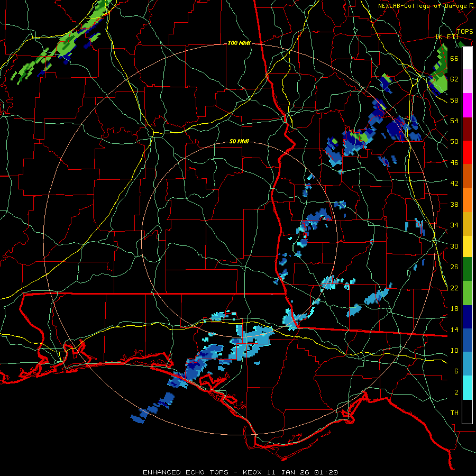Screen dimensions: 476x476
Task: Click the "KEOX" station identifier
Action: (x=253, y=472)
